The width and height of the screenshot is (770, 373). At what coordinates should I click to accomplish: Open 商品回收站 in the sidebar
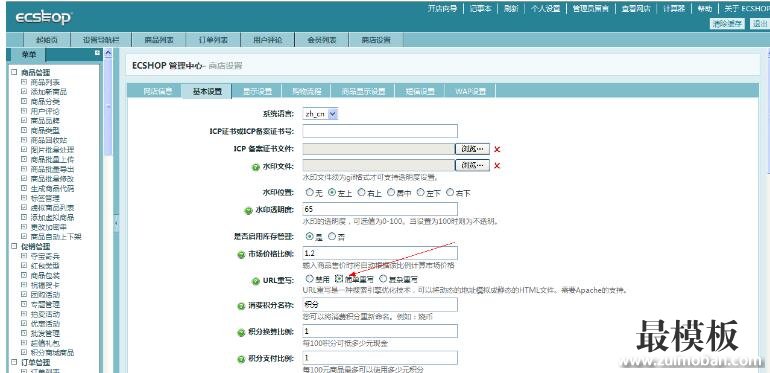[x=49, y=140]
